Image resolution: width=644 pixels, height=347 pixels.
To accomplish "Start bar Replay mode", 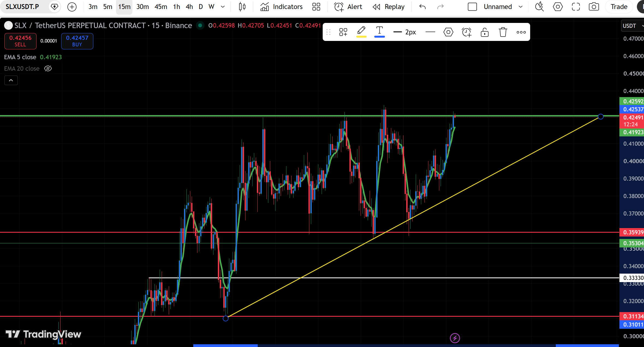I will 388,7.
